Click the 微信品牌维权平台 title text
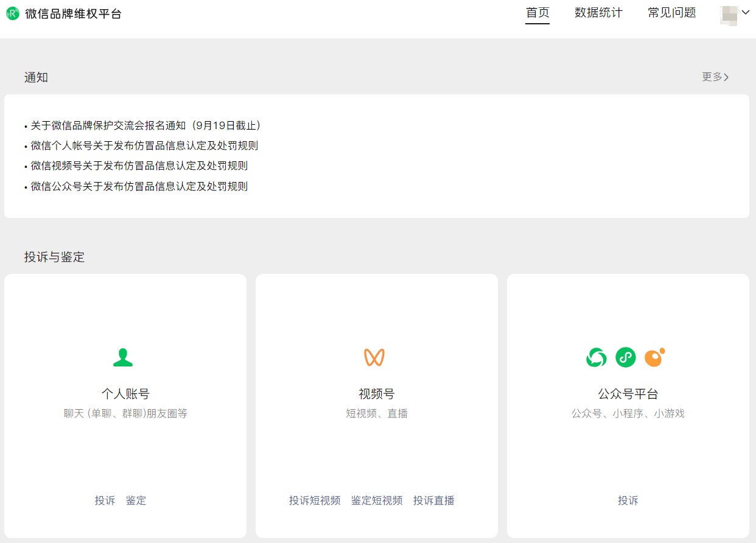 pyautogui.click(x=73, y=13)
